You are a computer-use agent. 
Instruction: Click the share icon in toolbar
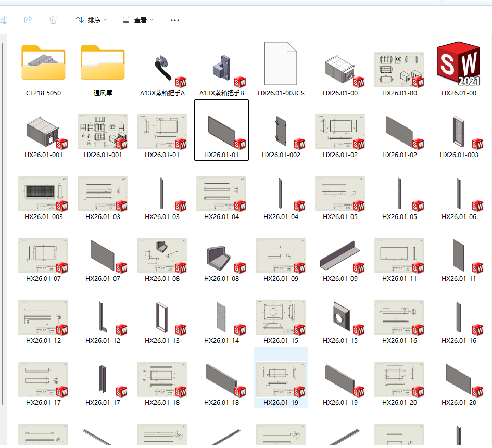[x=28, y=20]
